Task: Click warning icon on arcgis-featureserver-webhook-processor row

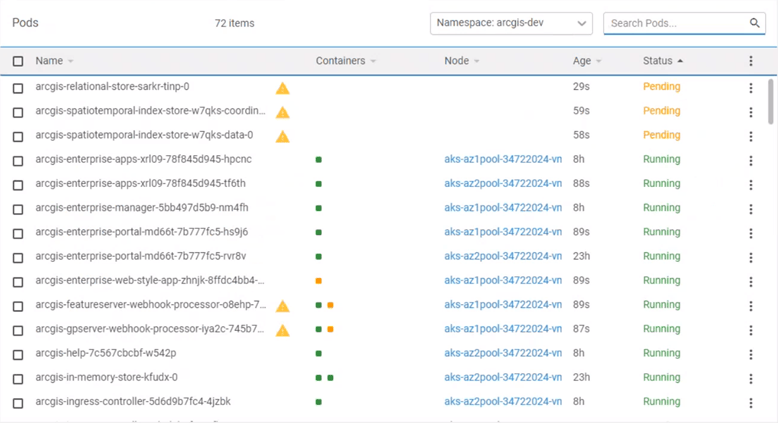Action: click(x=283, y=306)
